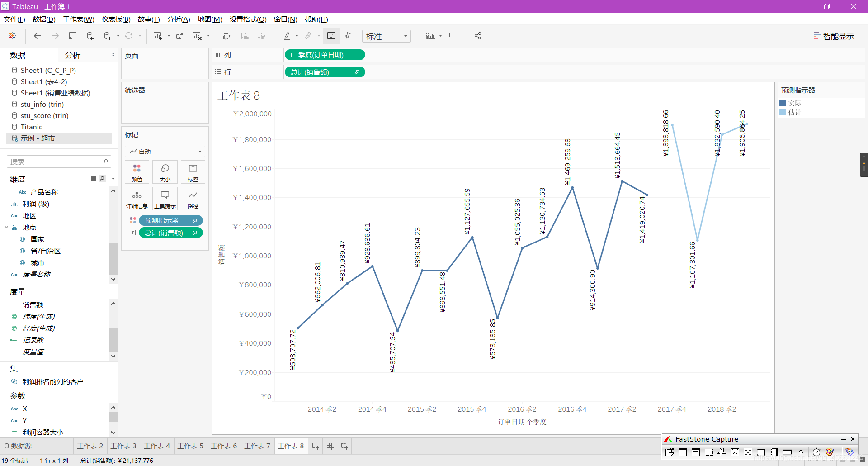Open the 数据源 tab
The height and width of the screenshot is (466, 868).
[18, 446]
